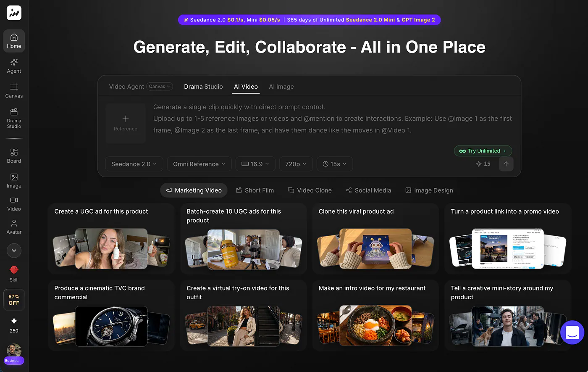Select the Video Clone category

click(310, 190)
